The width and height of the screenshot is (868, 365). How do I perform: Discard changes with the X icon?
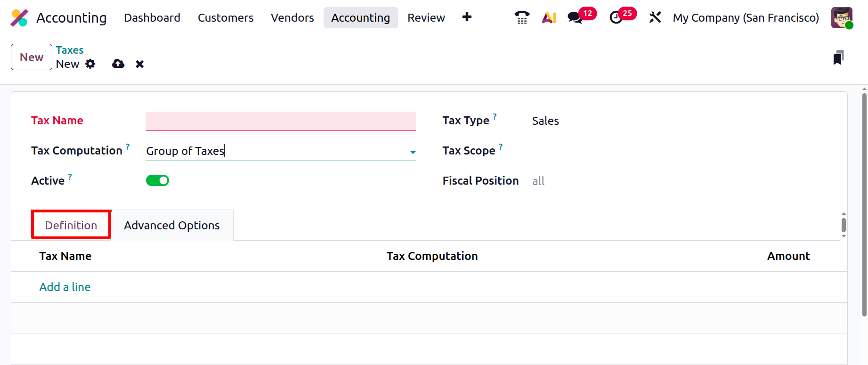[140, 64]
